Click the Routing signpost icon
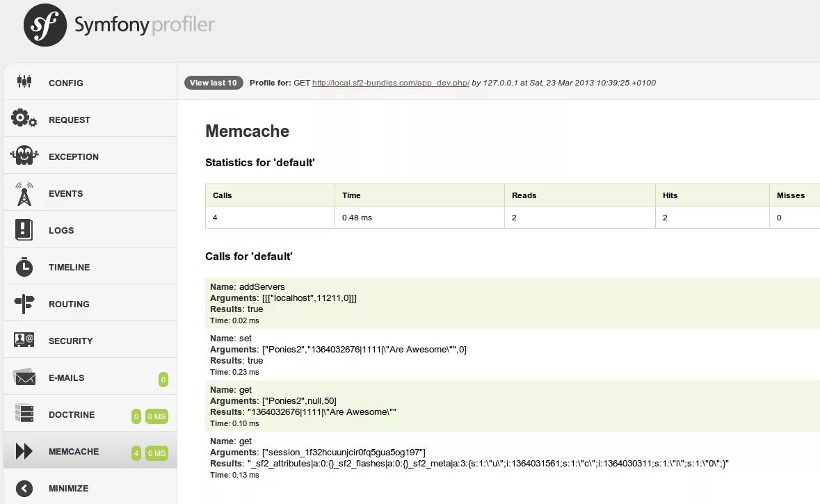Screen dimensions: 820x504 [x=24, y=304]
